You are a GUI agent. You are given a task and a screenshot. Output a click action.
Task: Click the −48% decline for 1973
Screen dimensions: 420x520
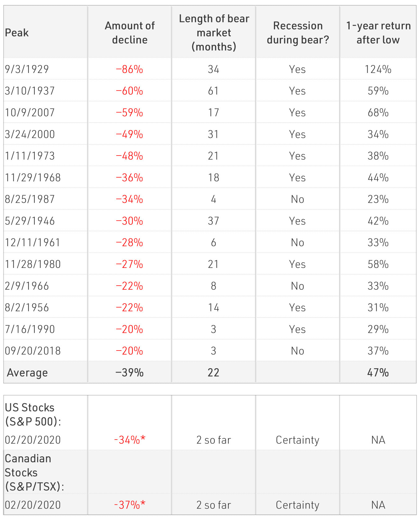129,156
